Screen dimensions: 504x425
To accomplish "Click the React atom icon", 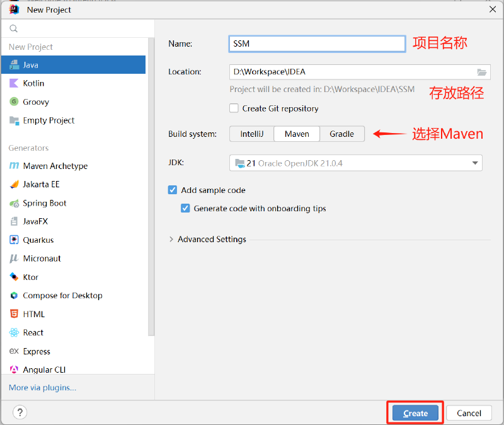I will click(x=14, y=332).
